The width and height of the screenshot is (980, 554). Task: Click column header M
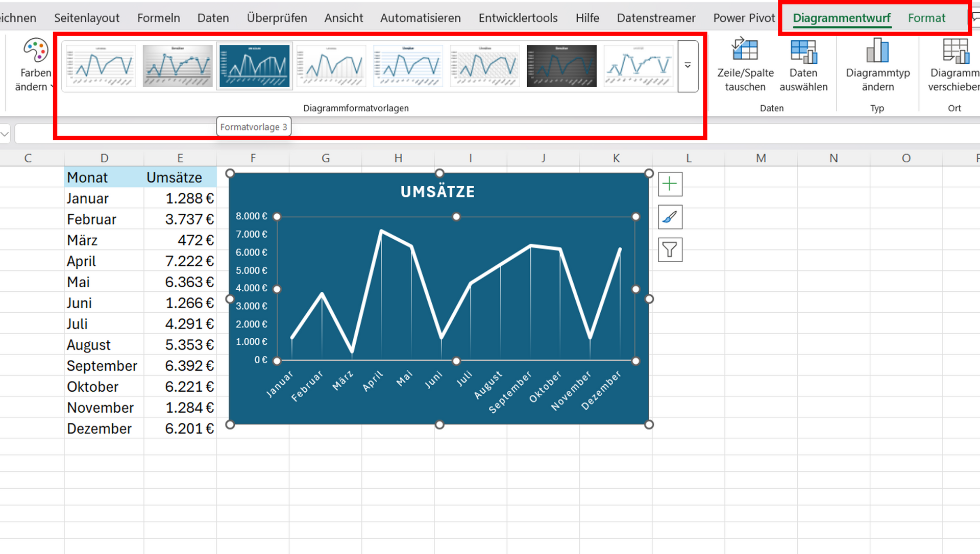pos(761,158)
